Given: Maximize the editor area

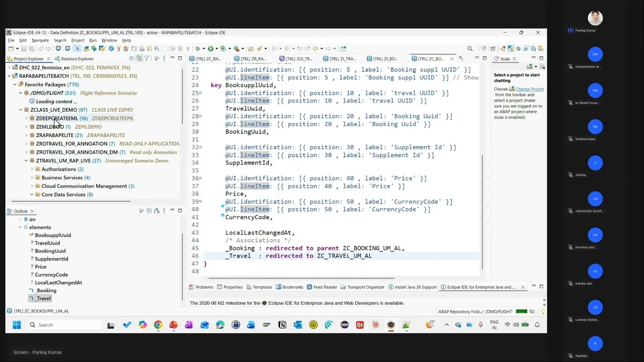Looking at the screenshot, I should tap(485, 58).
